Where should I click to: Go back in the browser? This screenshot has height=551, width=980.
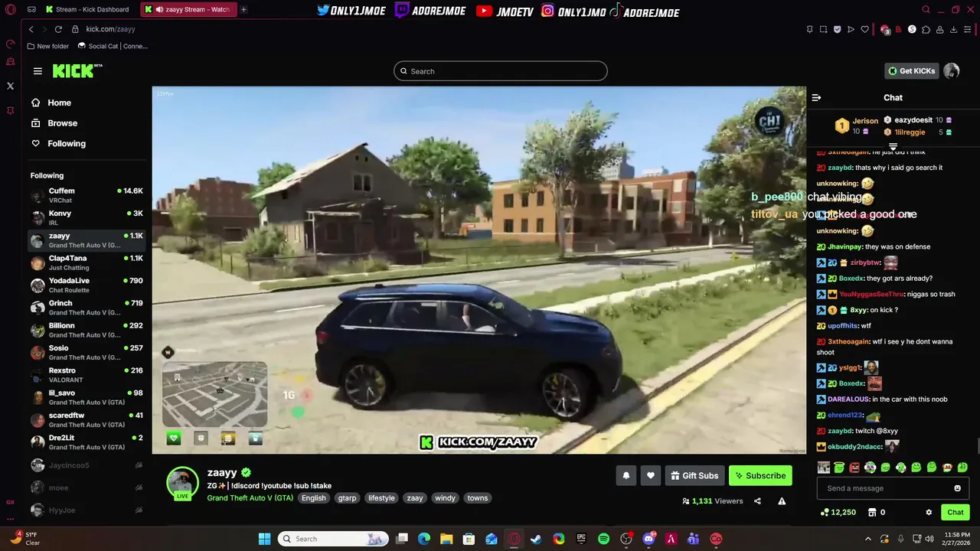[x=31, y=29]
